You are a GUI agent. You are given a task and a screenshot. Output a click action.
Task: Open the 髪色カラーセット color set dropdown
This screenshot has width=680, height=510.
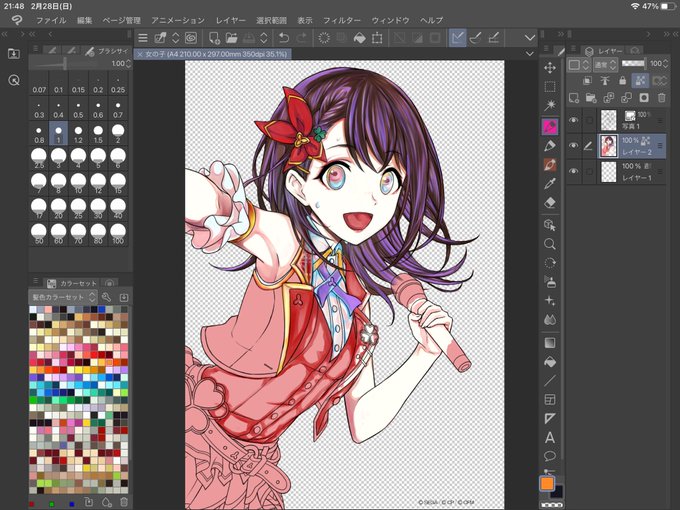[x=63, y=297]
